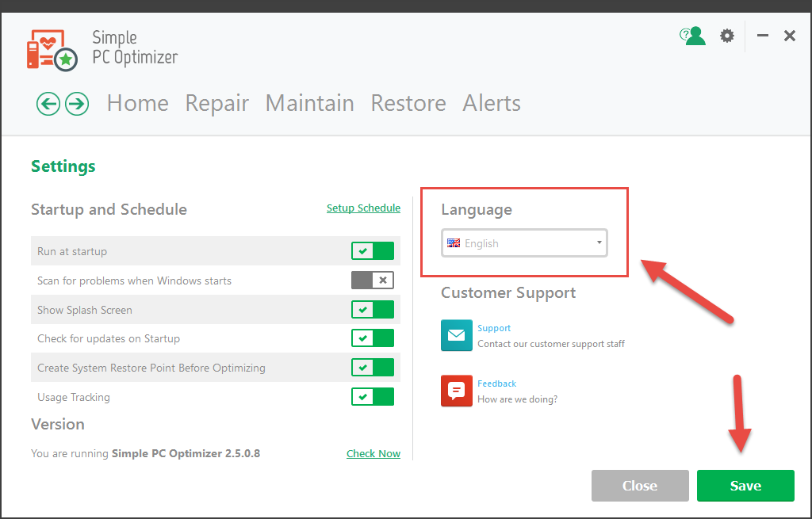This screenshot has height=519, width=812.
Task: Close the window with the X icon
Action: [x=789, y=36]
